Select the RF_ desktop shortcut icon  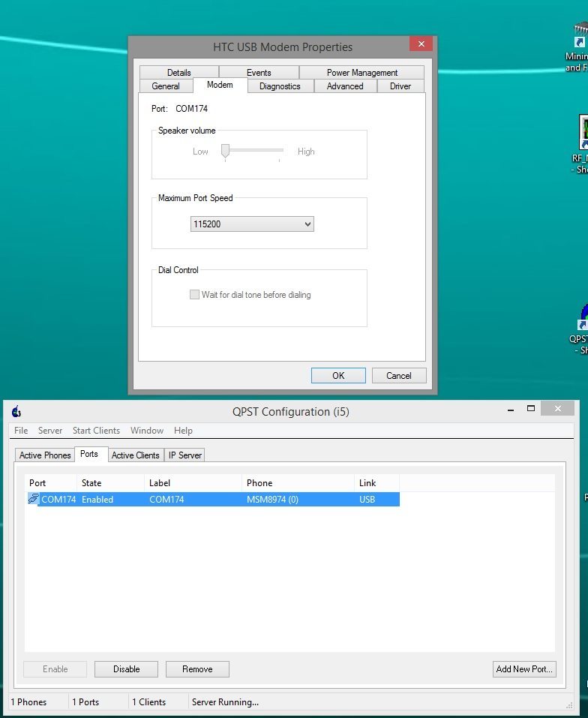pos(582,133)
